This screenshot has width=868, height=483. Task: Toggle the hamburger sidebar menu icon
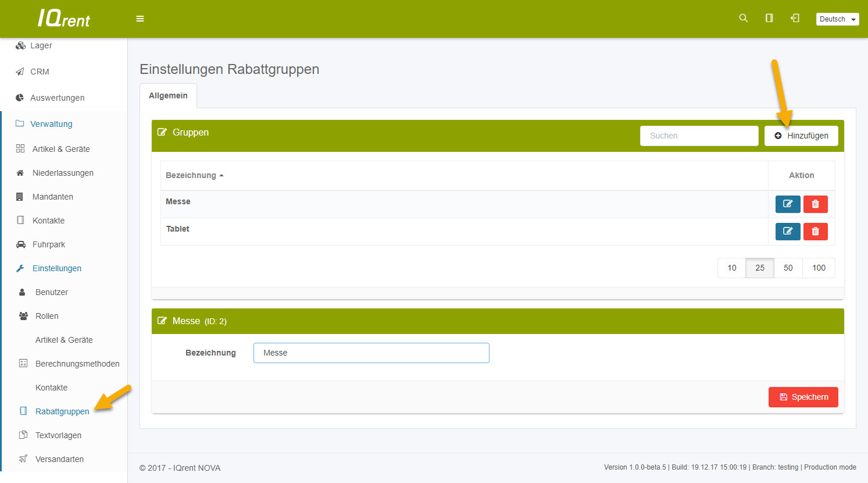point(140,19)
